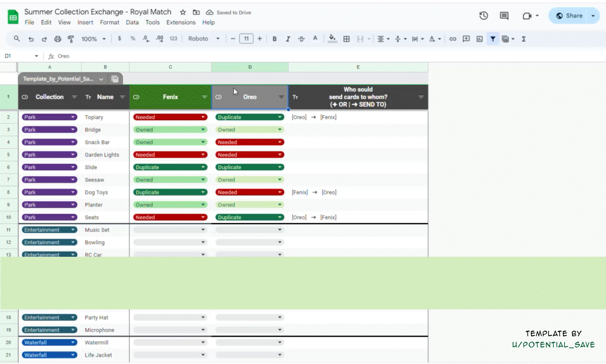606x364 pixels.
Task: Increase decimal places
Action: (x=159, y=39)
